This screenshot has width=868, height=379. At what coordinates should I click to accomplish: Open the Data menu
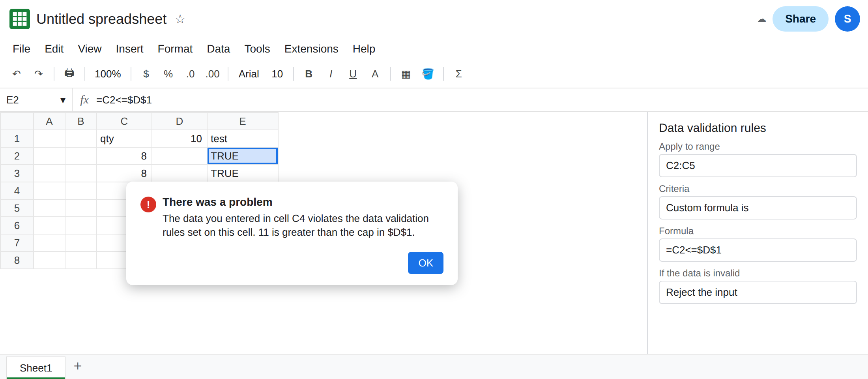[218, 49]
